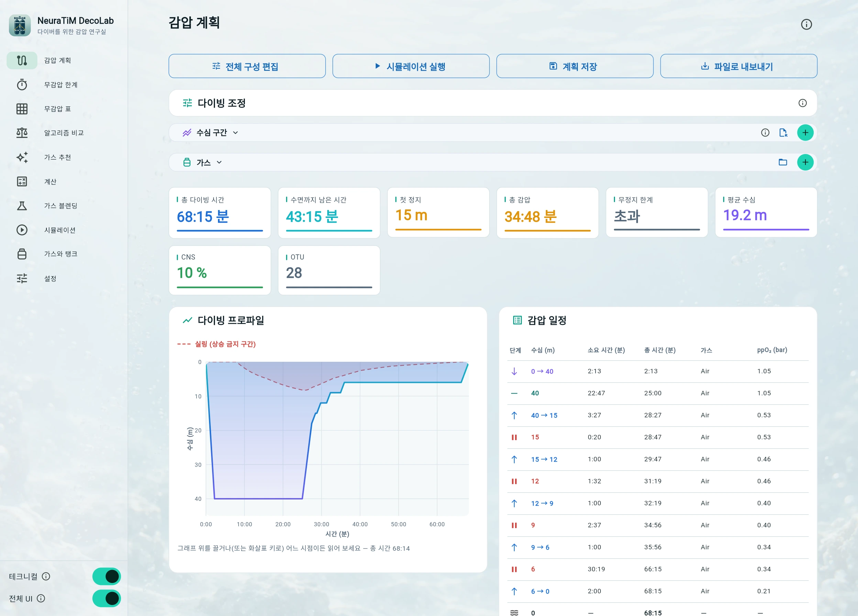Click the info icon in 수심 구간 row
The width and height of the screenshot is (858, 616).
(x=765, y=132)
